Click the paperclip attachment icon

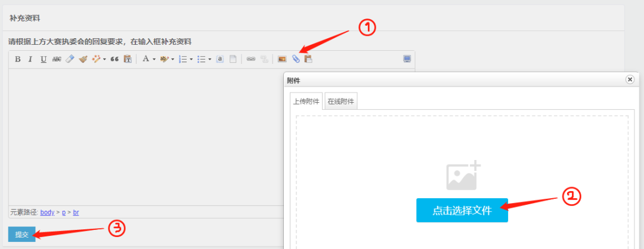(x=295, y=59)
